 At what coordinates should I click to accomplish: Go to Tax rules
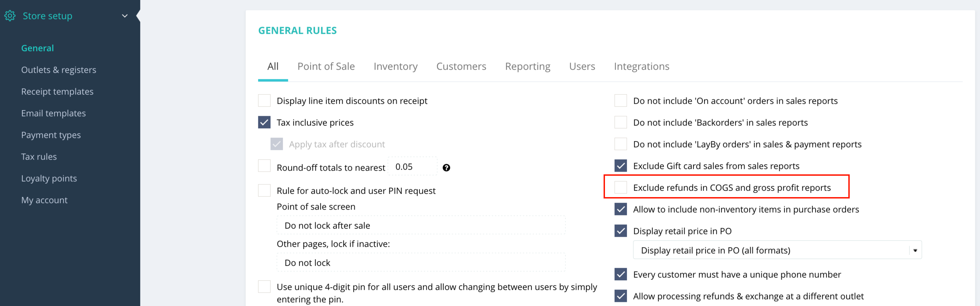(x=39, y=156)
